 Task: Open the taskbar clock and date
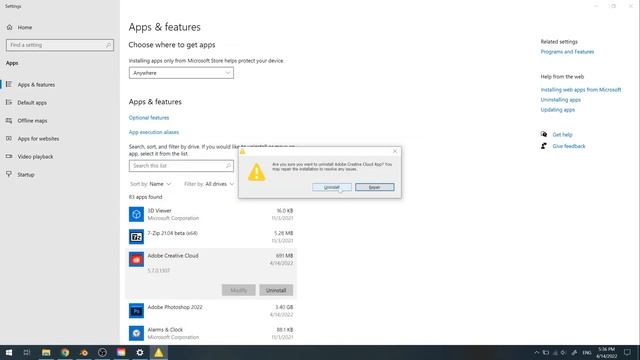tap(607, 353)
